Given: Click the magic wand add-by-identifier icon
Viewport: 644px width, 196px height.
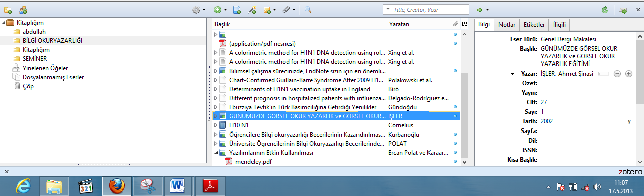Looking at the screenshot, I should click(252, 10).
